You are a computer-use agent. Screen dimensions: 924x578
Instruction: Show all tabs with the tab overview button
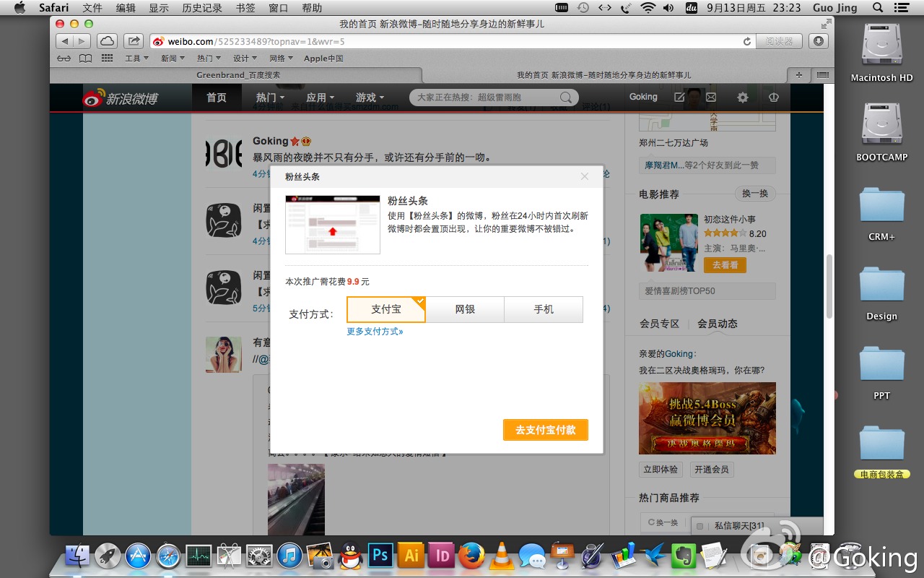pos(822,75)
